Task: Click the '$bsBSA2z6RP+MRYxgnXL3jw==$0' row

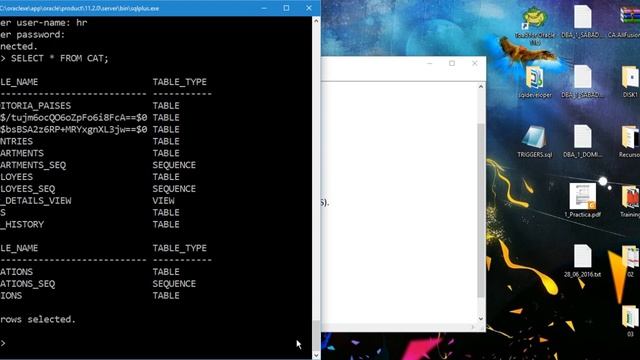Action: 90,129
